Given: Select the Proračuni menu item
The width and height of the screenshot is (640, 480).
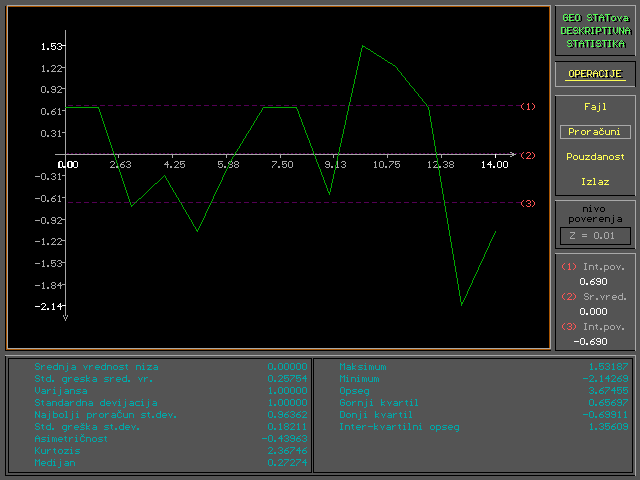Looking at the screenshot, I should 595,131.
